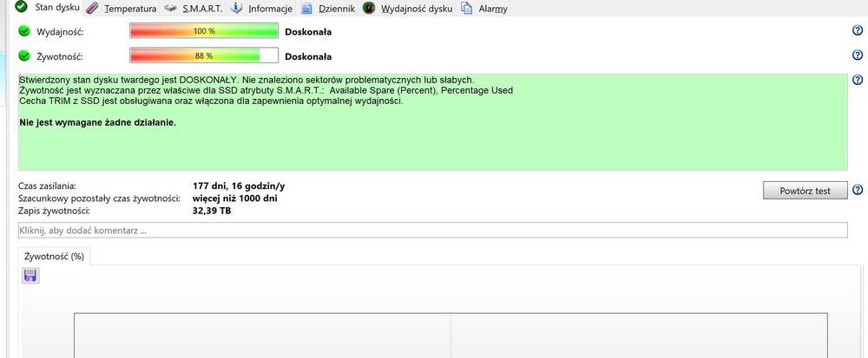
Task: Click the green check icon beside Wydajność
Action: [23, 31]
